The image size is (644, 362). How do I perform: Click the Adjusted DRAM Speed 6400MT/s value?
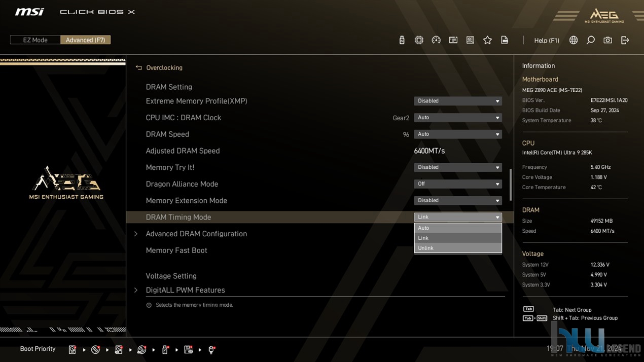(430, 151)
